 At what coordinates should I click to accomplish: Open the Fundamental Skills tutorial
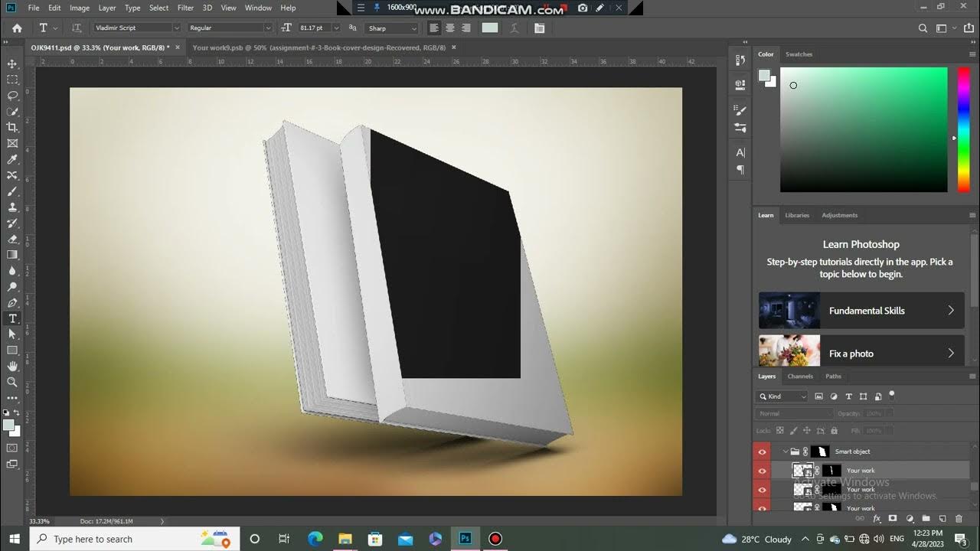(x=861, y=311)
